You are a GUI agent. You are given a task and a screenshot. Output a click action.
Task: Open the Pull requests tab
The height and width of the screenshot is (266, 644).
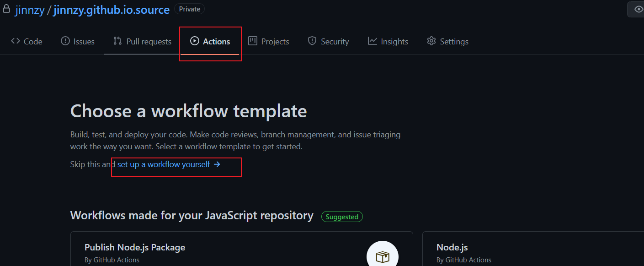[149, 42]
